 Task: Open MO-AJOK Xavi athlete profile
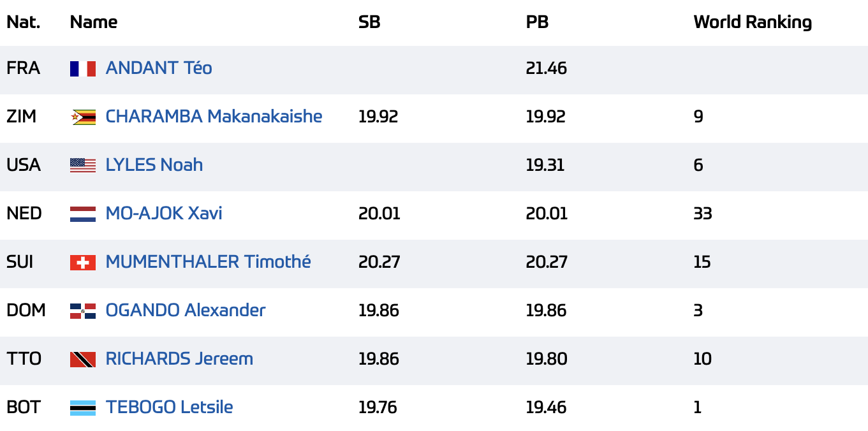(164, 213)
